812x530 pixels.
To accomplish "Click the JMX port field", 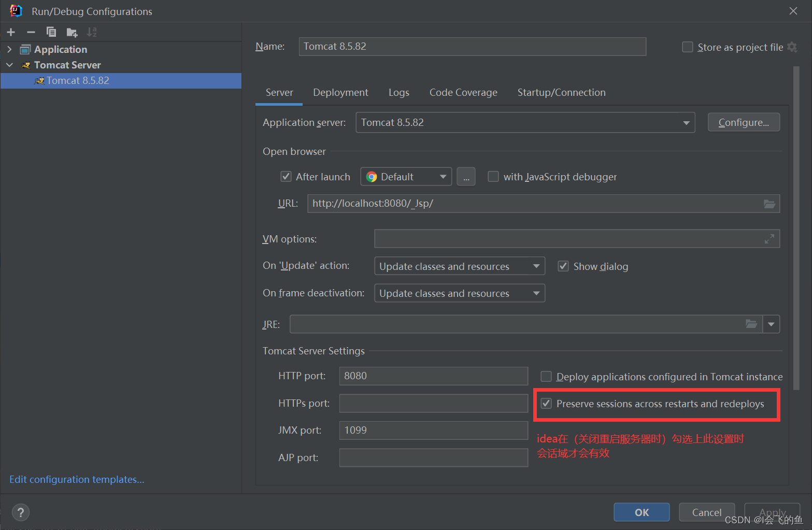I will point(434,431).
